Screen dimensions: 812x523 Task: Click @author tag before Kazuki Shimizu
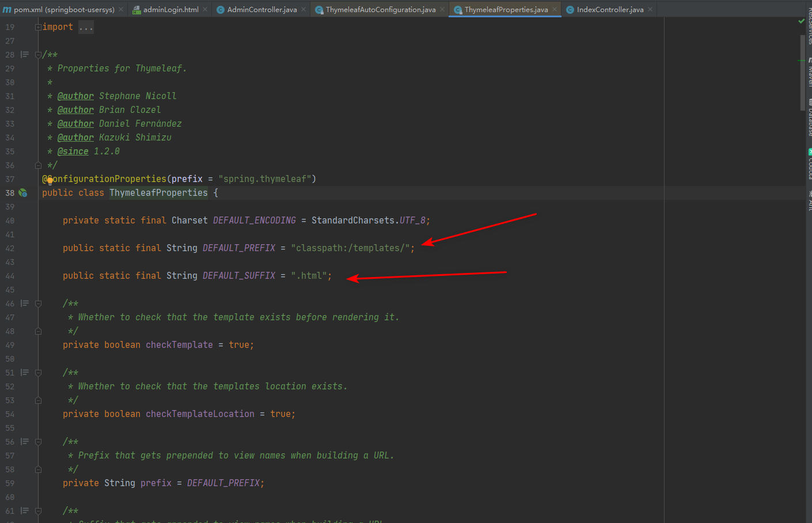[75, 138]
